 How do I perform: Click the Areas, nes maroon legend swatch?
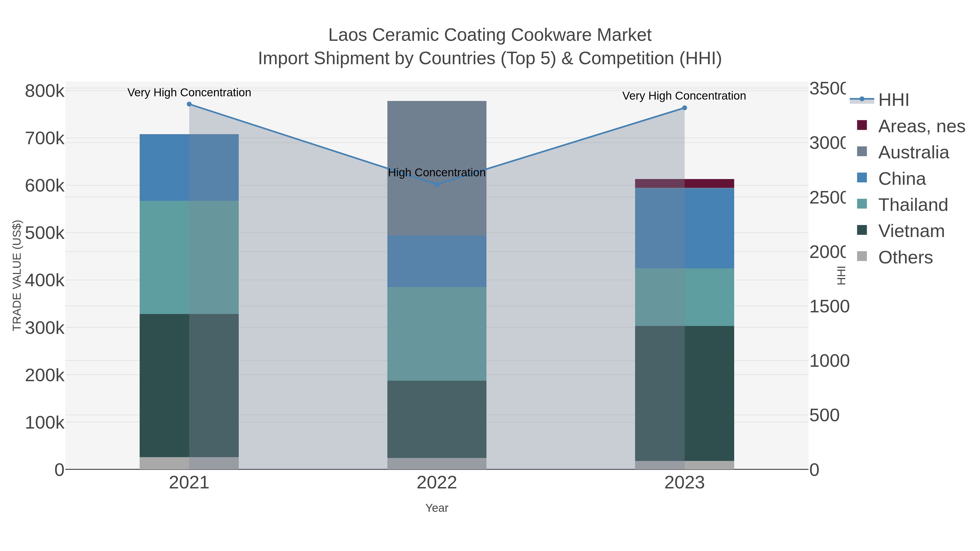pos(862,125)
